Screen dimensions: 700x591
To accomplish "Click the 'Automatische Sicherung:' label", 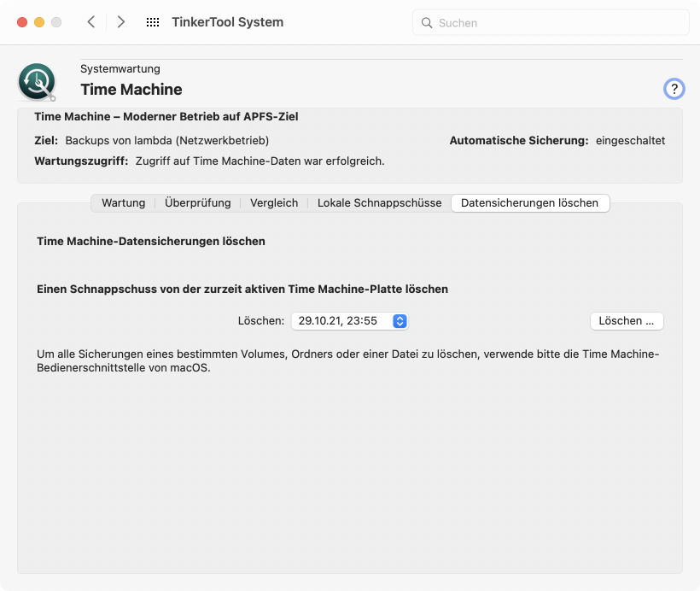I will point(519,140).
